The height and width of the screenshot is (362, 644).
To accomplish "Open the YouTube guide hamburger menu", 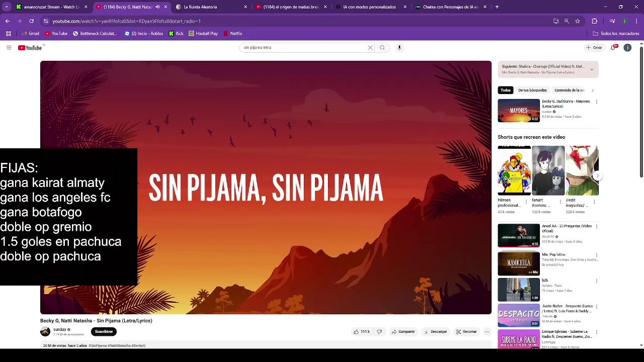I will pos(9,48).
